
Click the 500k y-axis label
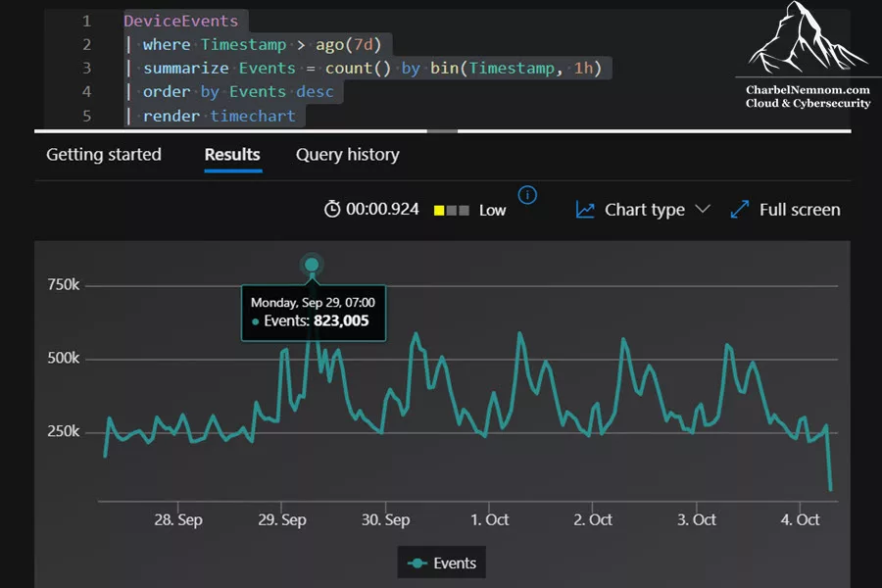(x=64, y=358)
